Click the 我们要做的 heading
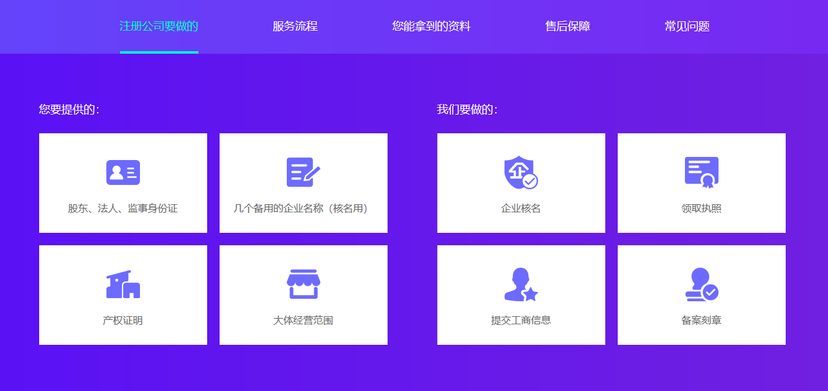The height and width of the screenshot is (391, 828). click(x=467, y=110)
